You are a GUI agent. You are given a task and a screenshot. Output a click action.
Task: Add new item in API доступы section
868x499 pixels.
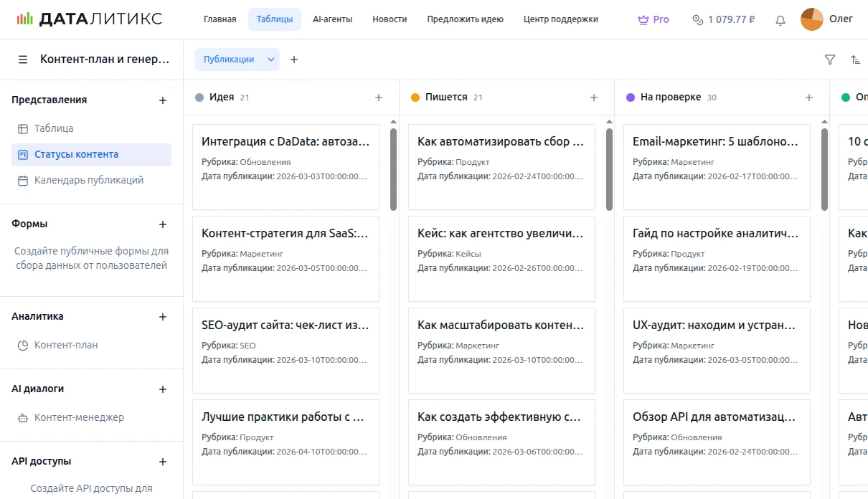click(163, 462)
